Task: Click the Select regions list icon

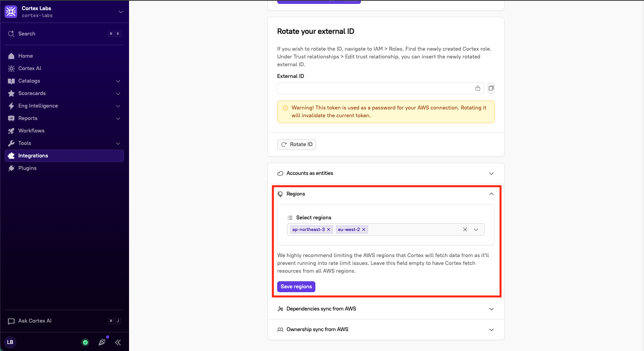Action: (x=290, y=218)
